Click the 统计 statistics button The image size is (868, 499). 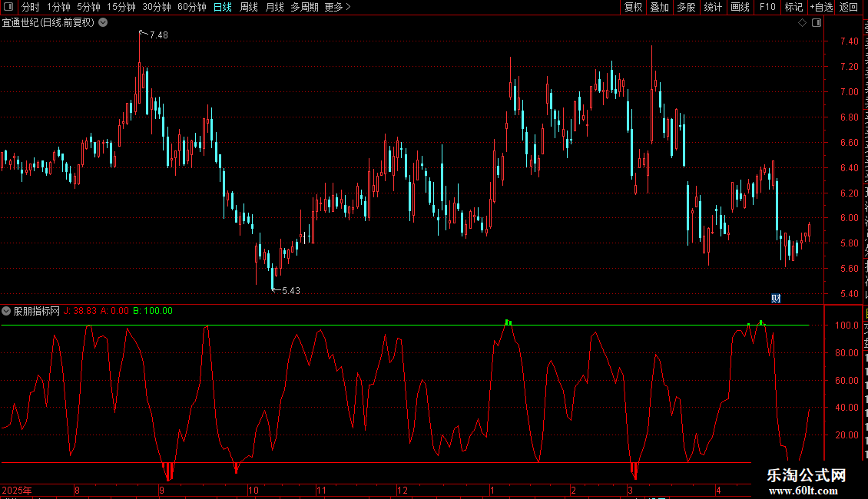(x=713, y=7)
